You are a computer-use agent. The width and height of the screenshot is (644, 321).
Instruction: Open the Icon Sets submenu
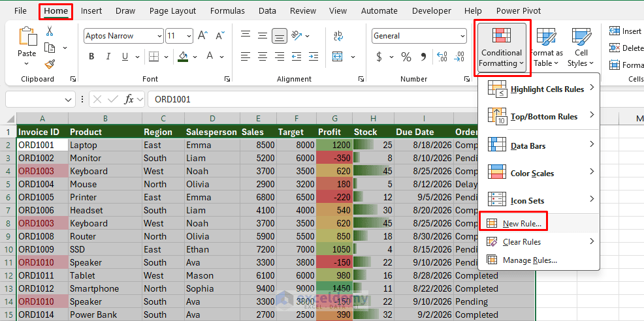(539, 201)
